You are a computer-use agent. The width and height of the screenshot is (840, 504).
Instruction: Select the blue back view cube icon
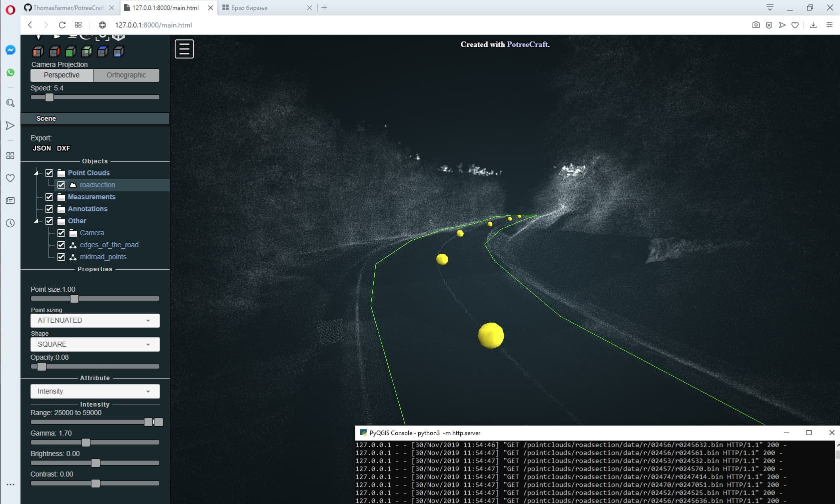(103, 51)
